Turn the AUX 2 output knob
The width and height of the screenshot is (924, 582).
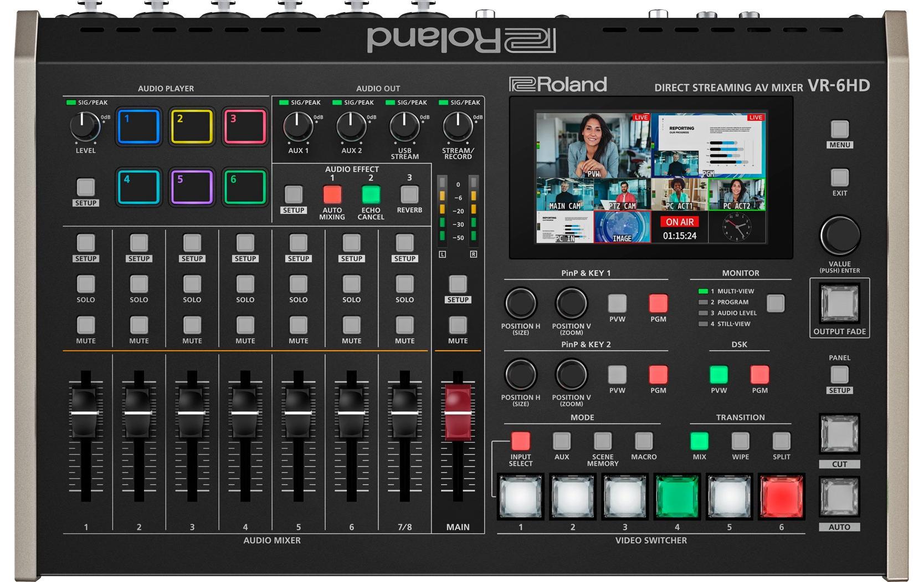(351, 126)
